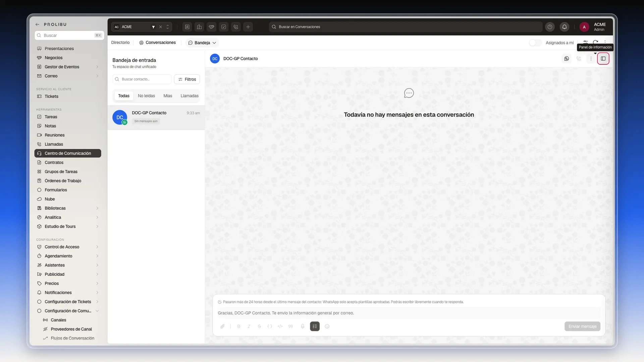Screen dimensions: 644x362
Task: Click Enviar mensaje button
Action: coord(582,326)
